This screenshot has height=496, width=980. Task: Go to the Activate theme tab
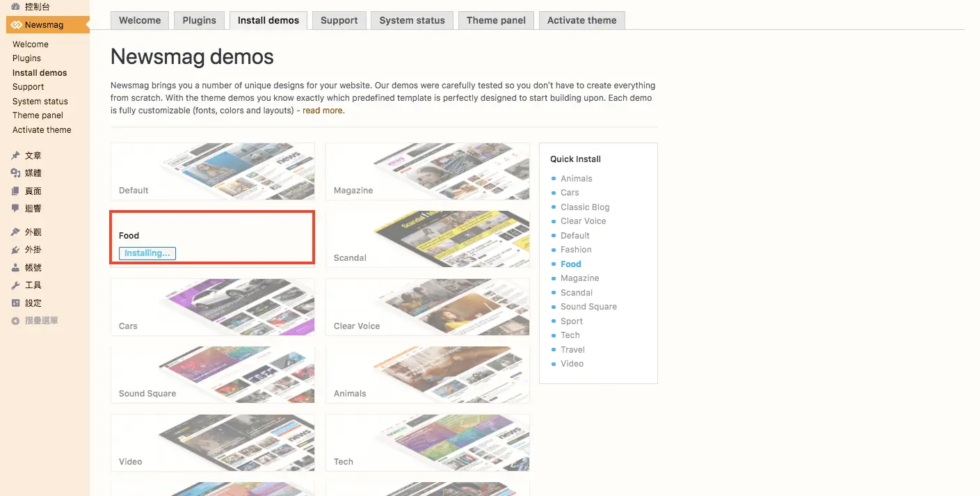582,20
